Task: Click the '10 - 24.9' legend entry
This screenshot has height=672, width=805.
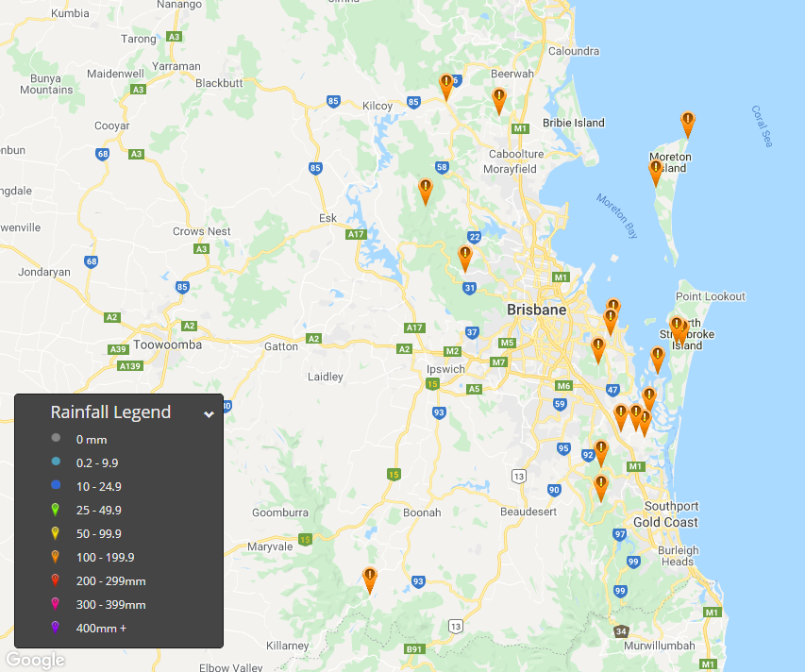Action: [98, 487]
